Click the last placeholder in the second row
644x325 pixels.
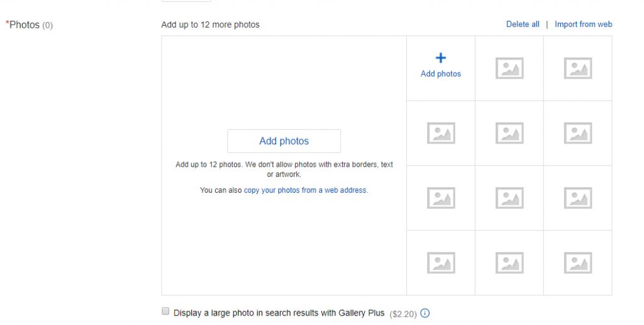(578, 134)
